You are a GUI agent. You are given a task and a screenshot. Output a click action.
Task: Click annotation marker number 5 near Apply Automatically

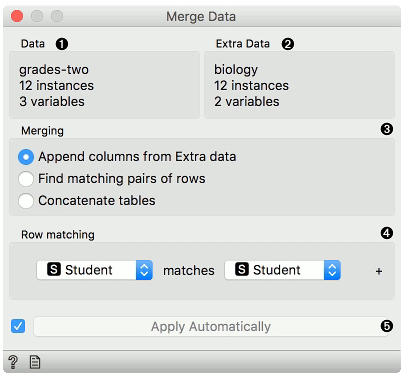coord(387,326)
